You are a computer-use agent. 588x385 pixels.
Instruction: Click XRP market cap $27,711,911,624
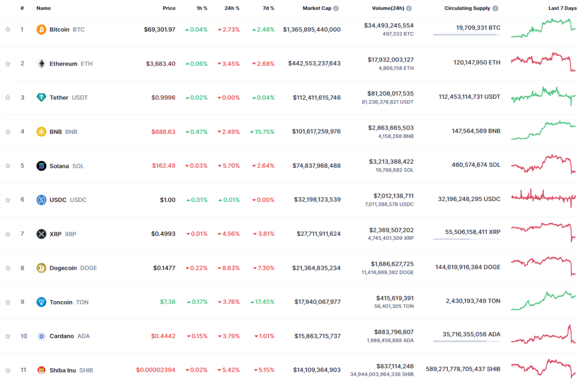pyautogui.click(x=318, y=234)
